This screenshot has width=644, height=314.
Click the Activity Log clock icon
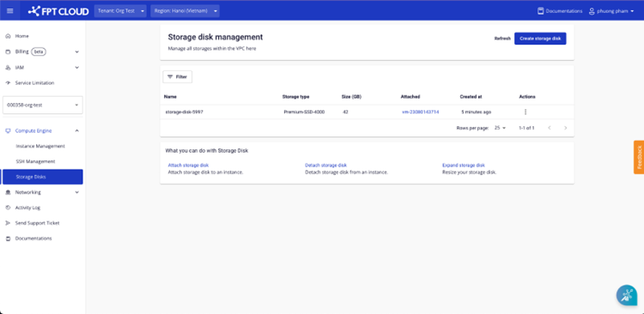point(8,208)
